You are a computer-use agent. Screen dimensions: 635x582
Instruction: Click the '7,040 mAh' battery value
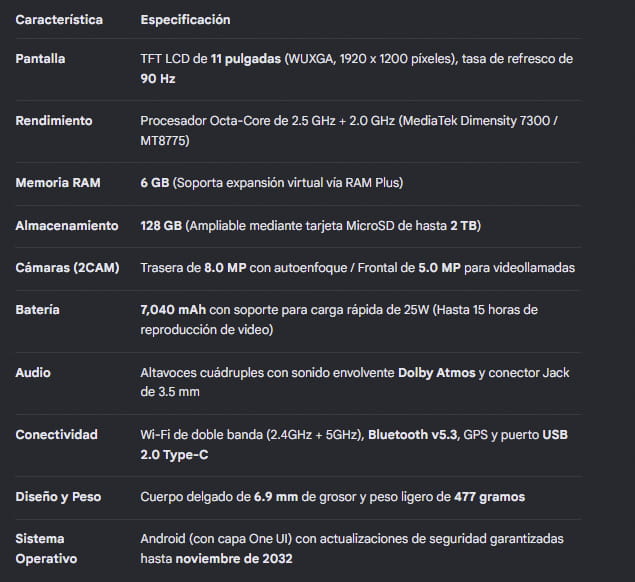pos(173,310)
